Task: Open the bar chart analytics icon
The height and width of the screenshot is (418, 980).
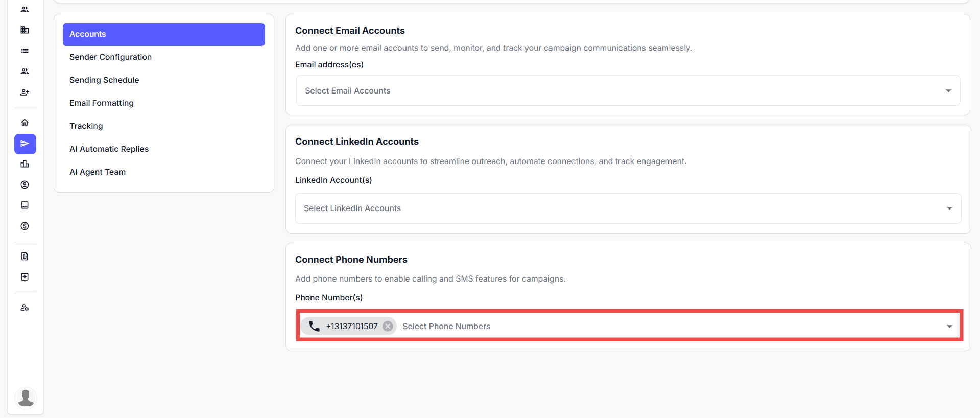Action: coord(25,164)
